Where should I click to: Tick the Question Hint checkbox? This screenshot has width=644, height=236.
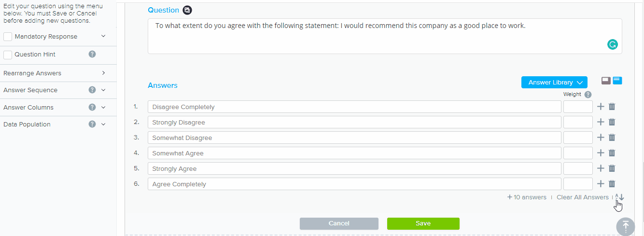point(8,55)
